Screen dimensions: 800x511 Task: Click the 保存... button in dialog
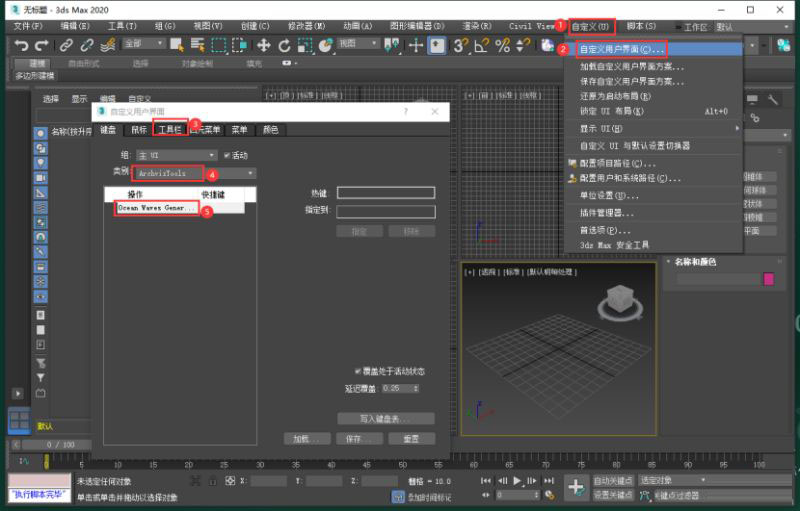[359, 439]
